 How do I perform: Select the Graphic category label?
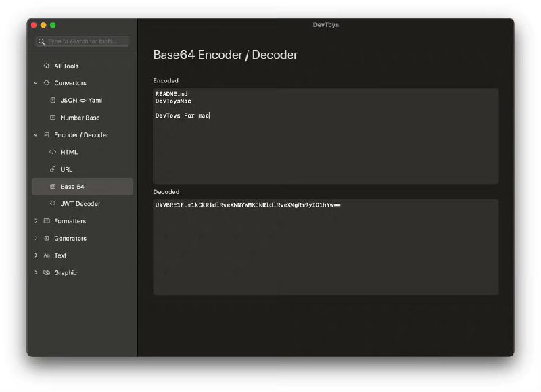click(x=66, y=273)
